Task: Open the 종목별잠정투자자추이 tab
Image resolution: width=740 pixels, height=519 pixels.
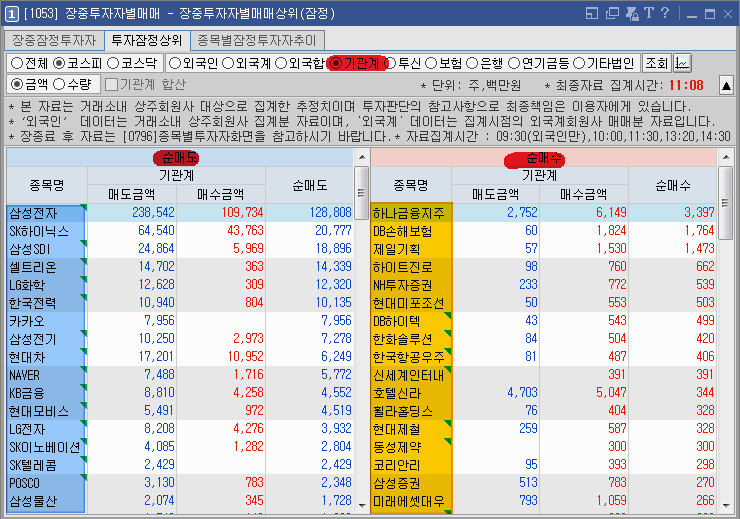Action: tap(257, 41)
